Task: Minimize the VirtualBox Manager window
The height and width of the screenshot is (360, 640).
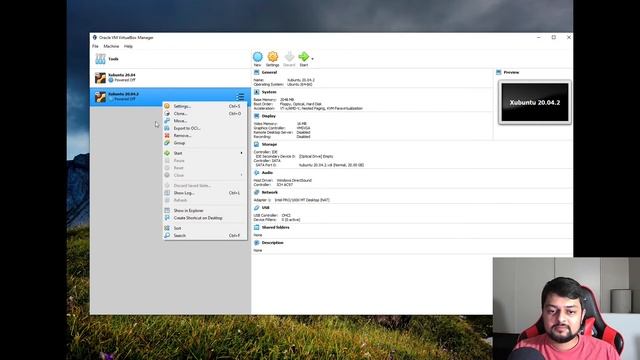Action: 539,37
